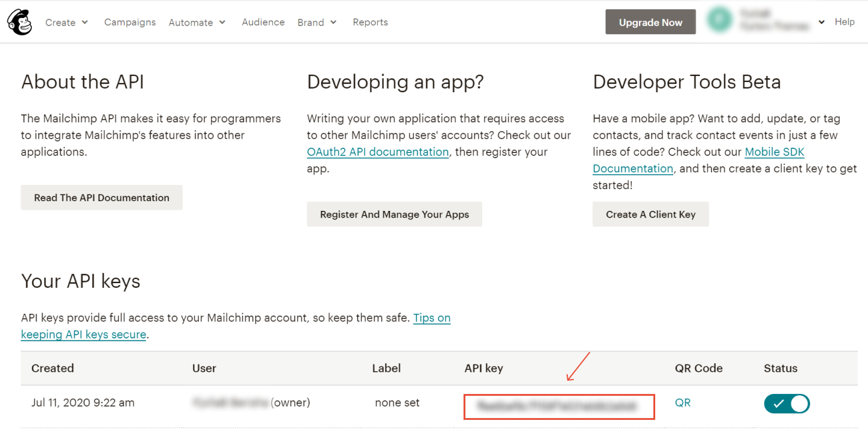Image resolution: width=868 pixels, height=444 pixels.
Task: Open the Create dropdown menu
Action: pos(66,22)
